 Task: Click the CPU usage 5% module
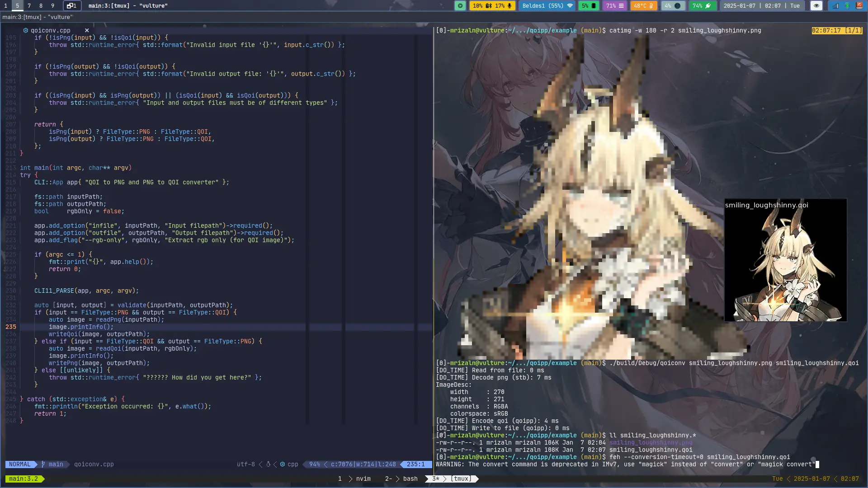(x=589, y=6)
